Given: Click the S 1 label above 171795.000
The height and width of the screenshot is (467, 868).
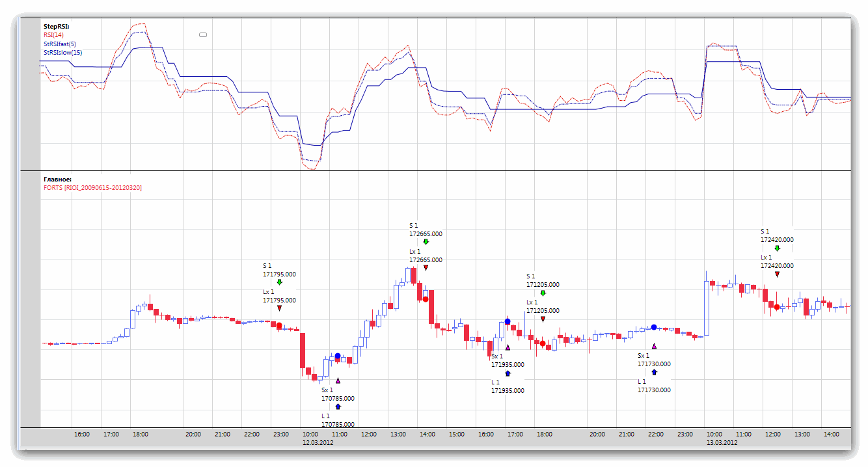Looking at the screenshot, I should pyautogui.click(x=267, y=266).
